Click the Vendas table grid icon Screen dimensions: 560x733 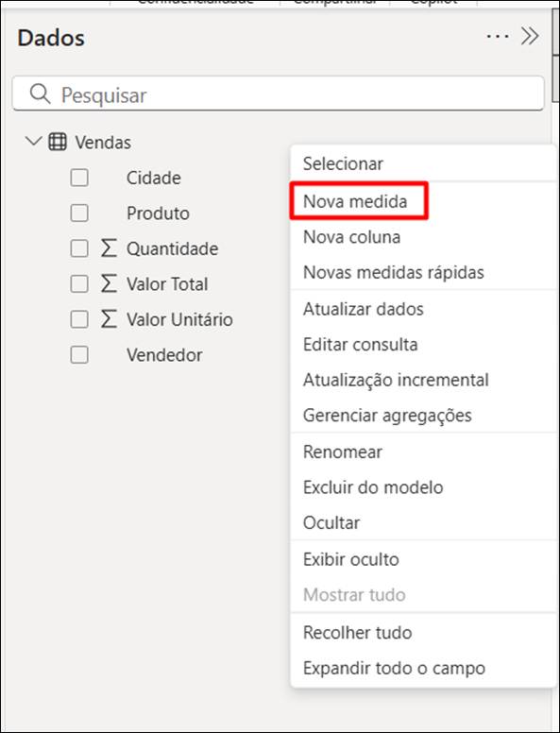[58, 142]
